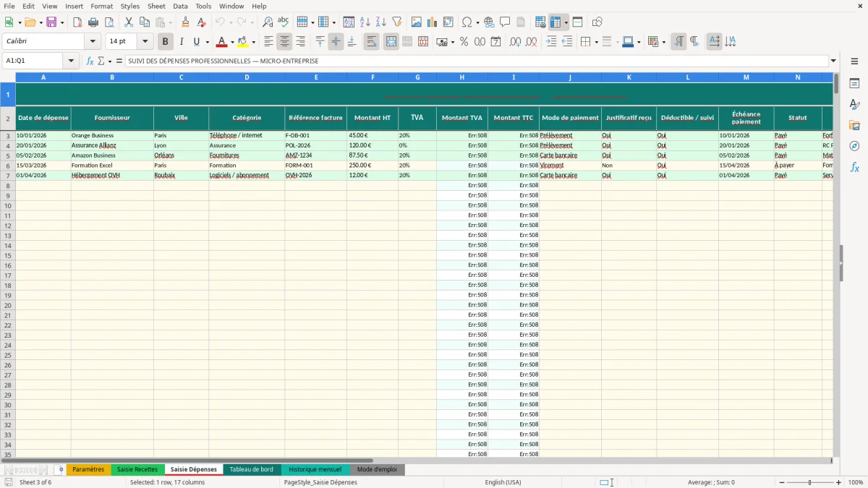The width and height of the screenshot is (868, 488).
Task: Insert a chart via toolbar icon
Action: [x=433, y=22]
